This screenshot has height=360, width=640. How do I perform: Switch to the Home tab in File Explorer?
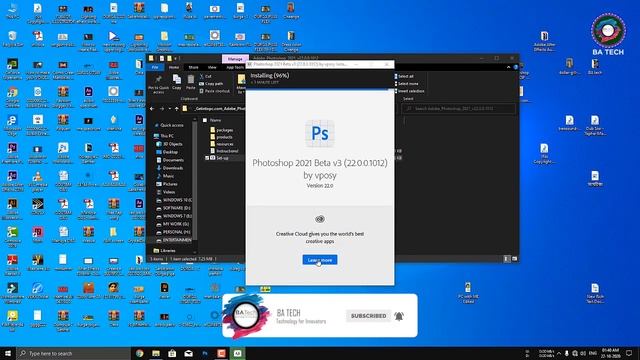(x=174, y=67)
